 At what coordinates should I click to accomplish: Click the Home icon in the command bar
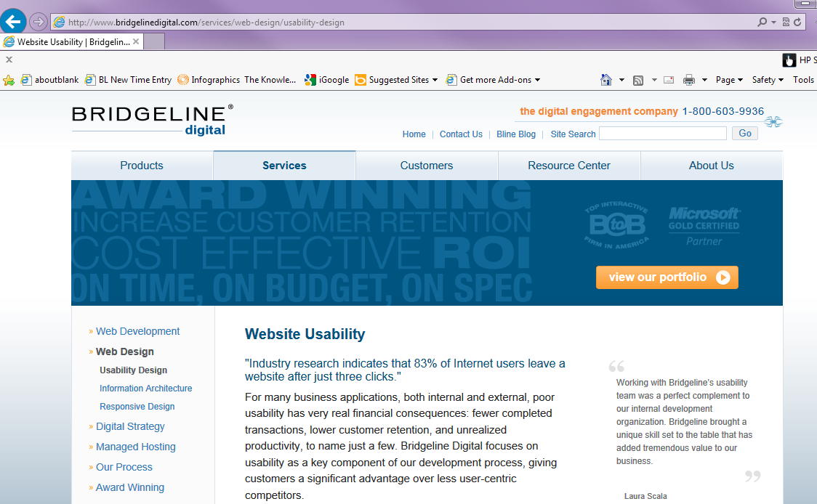tap(606, 80)
